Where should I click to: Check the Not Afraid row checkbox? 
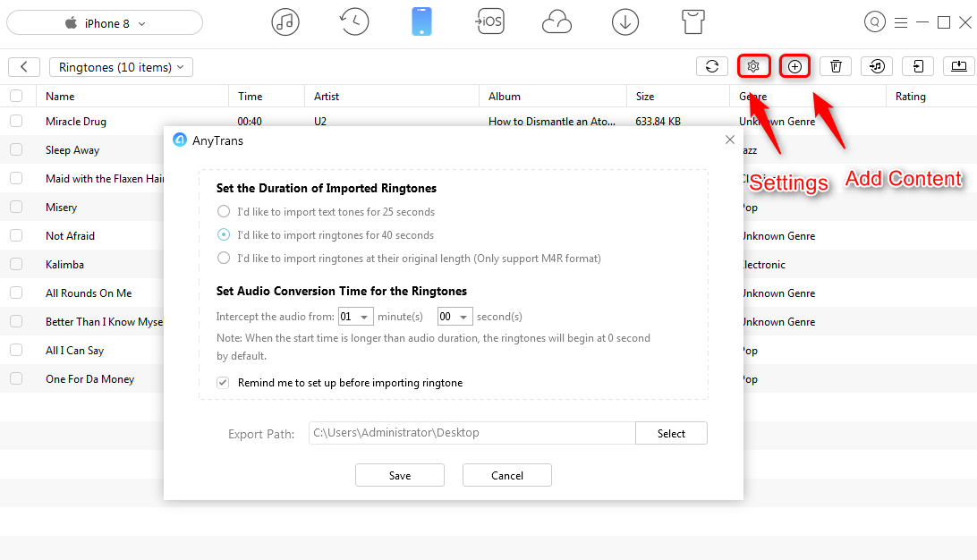pyautogui.click(x=16, y=235)
